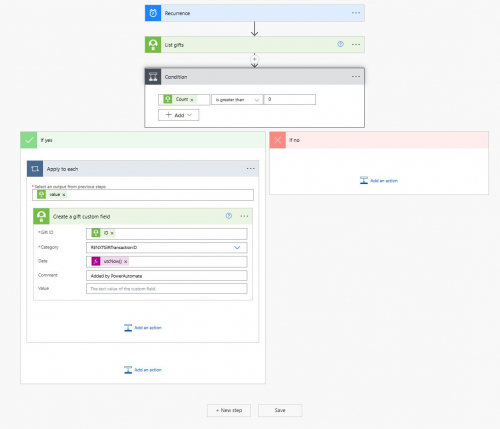Expand the Add dropdown in Condition

179,115
